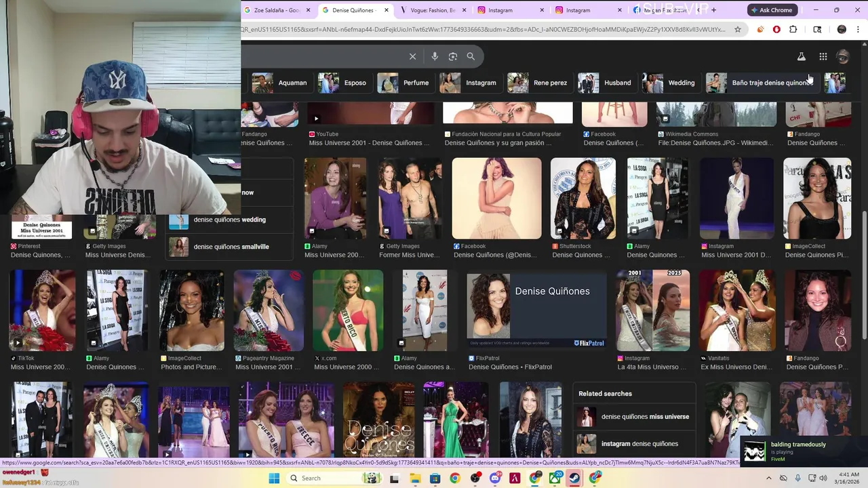Open Search Labs flask icon

[x=801, y=57]
